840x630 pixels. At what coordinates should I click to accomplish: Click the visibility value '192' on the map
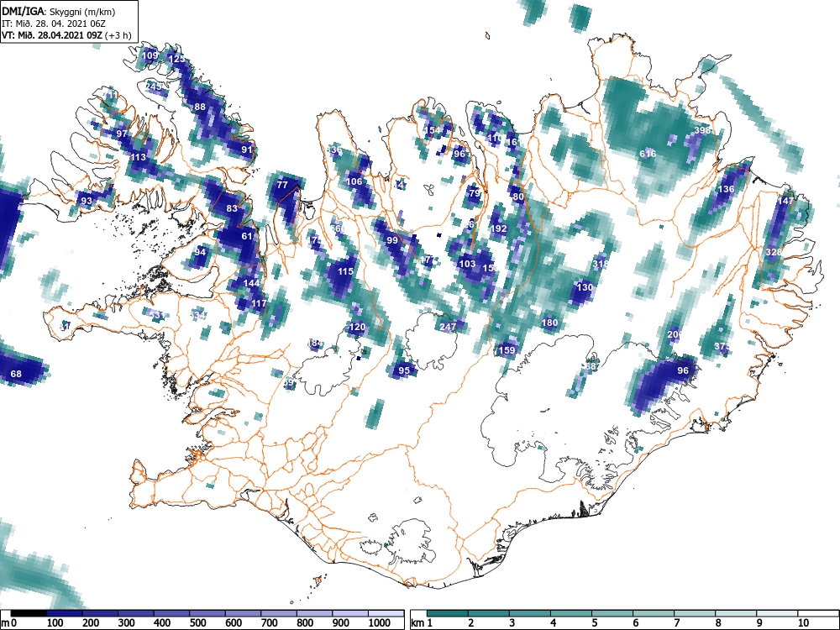click(498, 228)
